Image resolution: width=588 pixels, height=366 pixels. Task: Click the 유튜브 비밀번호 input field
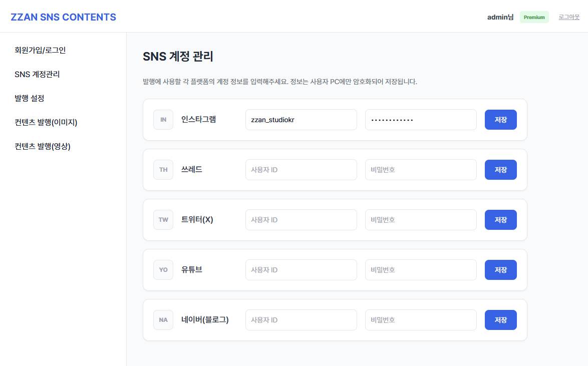tap(420, 270)
